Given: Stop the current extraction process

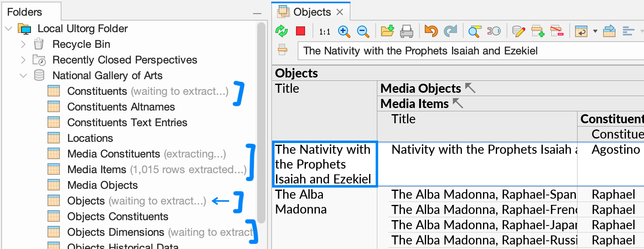Looking at the screenshot, I should [301, 31].
